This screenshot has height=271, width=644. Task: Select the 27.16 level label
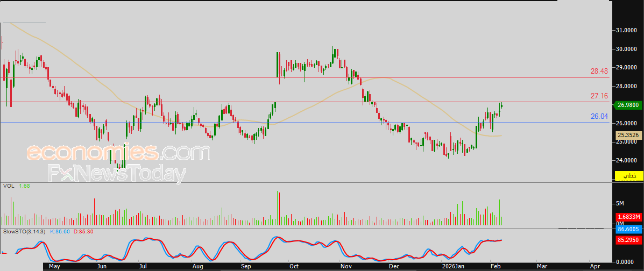[599, 96]
